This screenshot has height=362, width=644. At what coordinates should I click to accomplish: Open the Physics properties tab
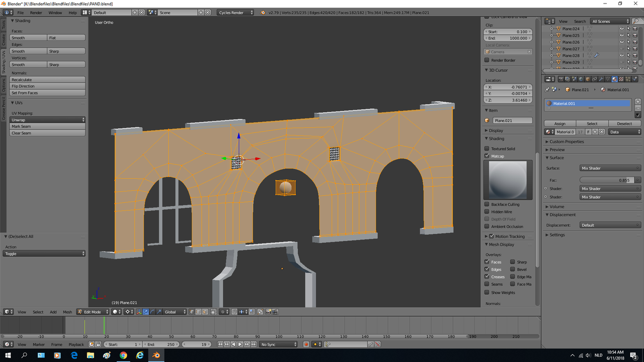(634, 79)
